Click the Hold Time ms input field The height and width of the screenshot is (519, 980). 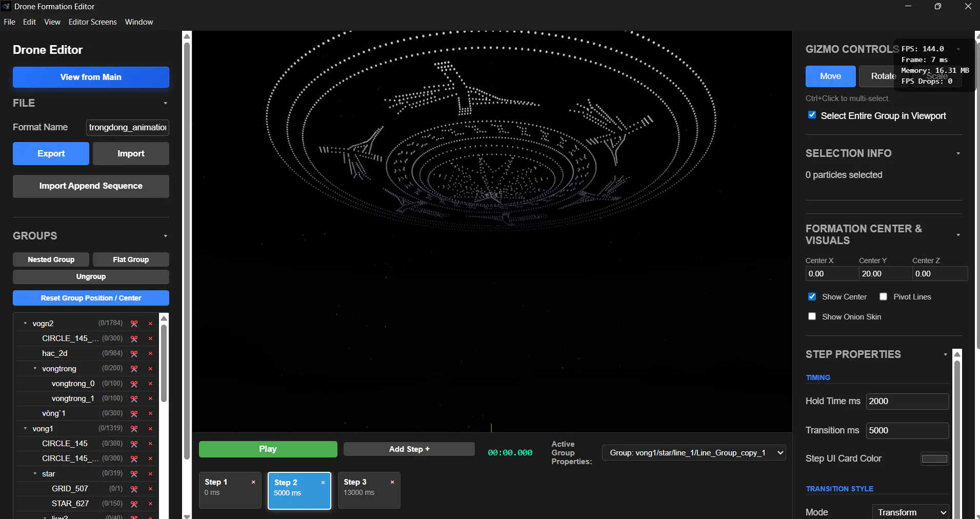[907, 401]
